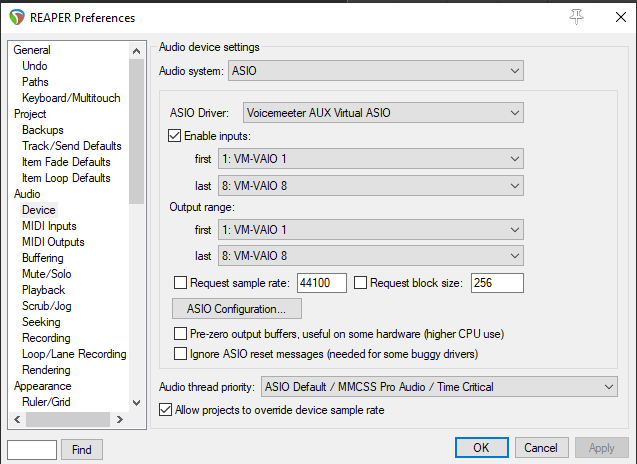The image size is (637, 464).
Task: Check Pre-zero output buffers option
Action: point(181,334)
